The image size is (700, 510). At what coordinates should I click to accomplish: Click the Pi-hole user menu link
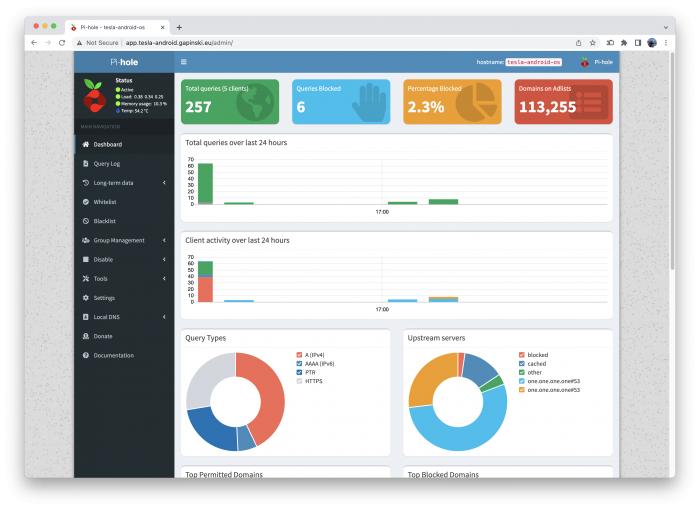pyautogui.click(x=596, y=62)
